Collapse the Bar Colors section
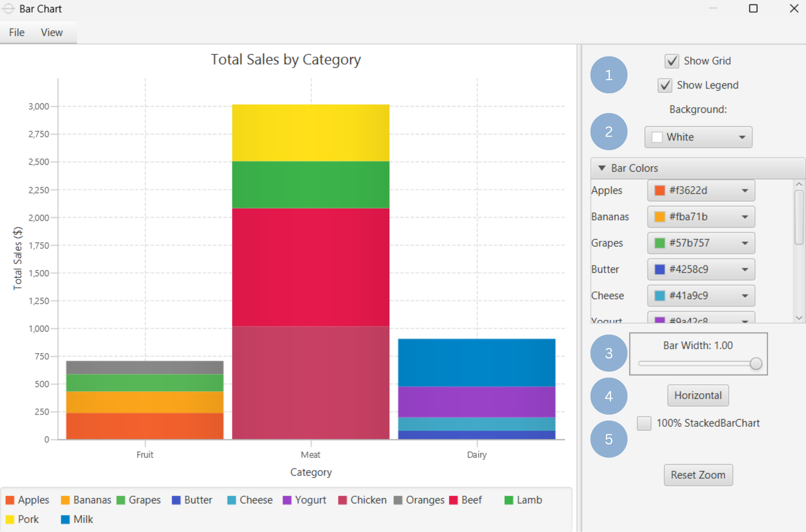This screenshot has width=806, height=532. tap(602, 168)
